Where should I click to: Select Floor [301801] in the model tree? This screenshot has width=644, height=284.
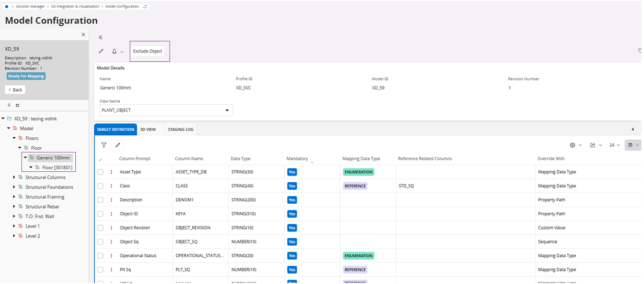pos(57,168)
